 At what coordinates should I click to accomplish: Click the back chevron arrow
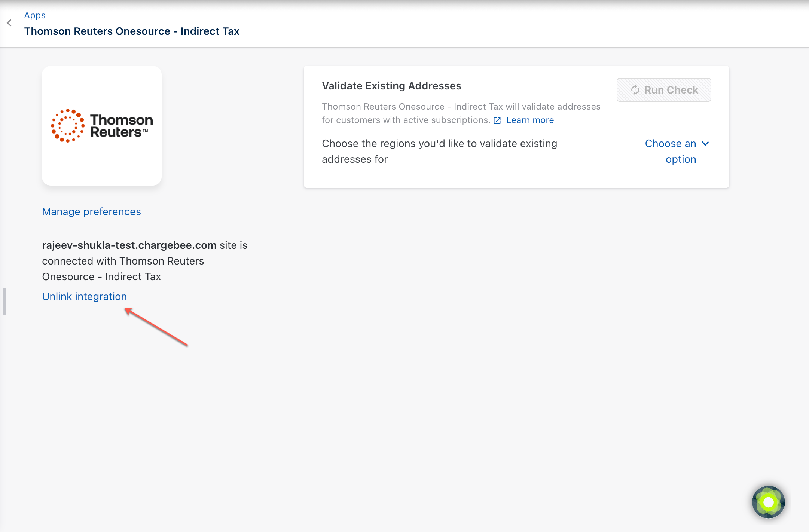point(9,23)
